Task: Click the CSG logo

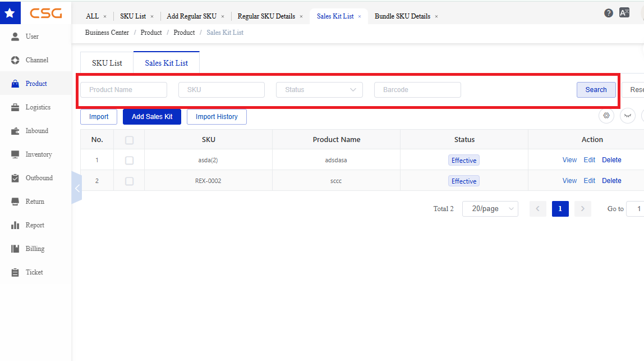Action: (46, 13)
